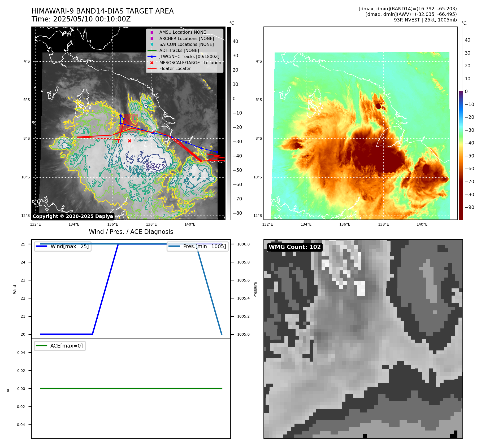This screenshot has height=448, width=481.
Task: Click the 1006.0 pressure axis tick
Action: (243, 244)
